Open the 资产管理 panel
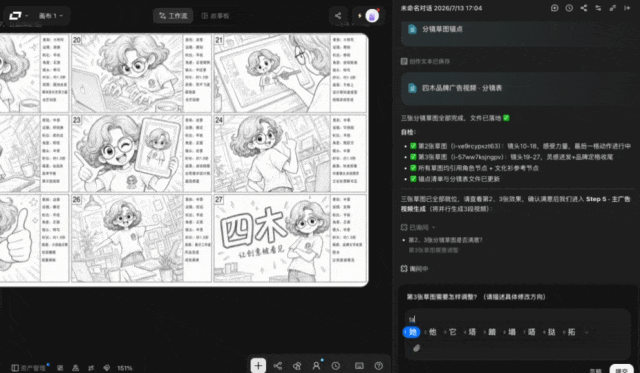 tap(29, 368)
